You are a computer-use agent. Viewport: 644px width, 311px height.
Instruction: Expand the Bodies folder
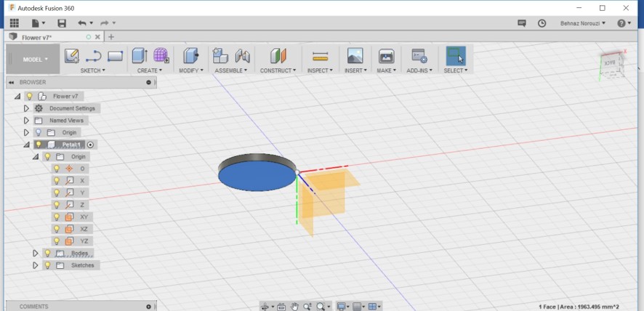click(x=36, y=253)
